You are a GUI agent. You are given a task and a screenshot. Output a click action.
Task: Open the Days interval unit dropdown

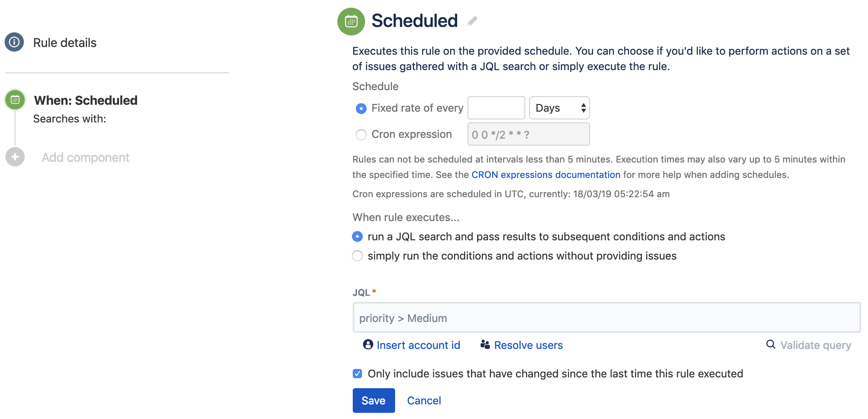pos(559,108)
